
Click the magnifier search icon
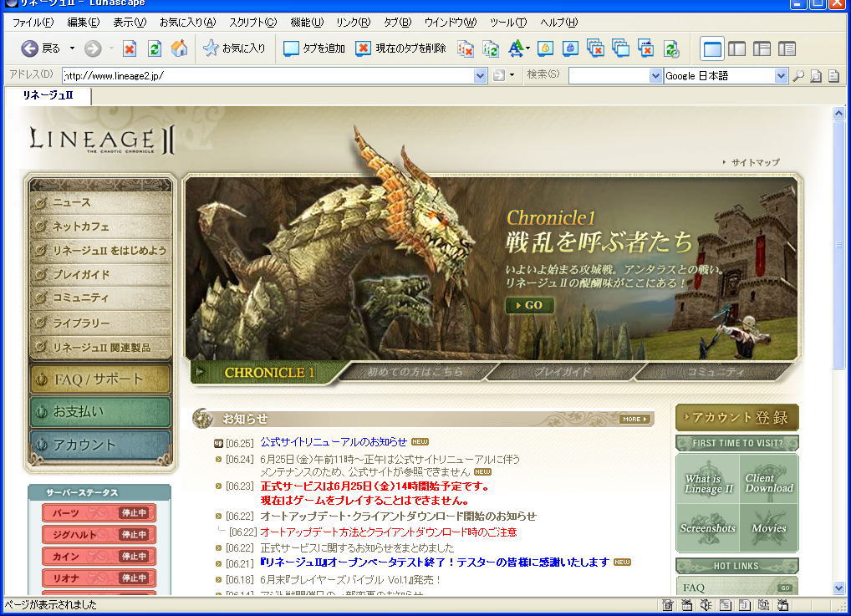798,76
